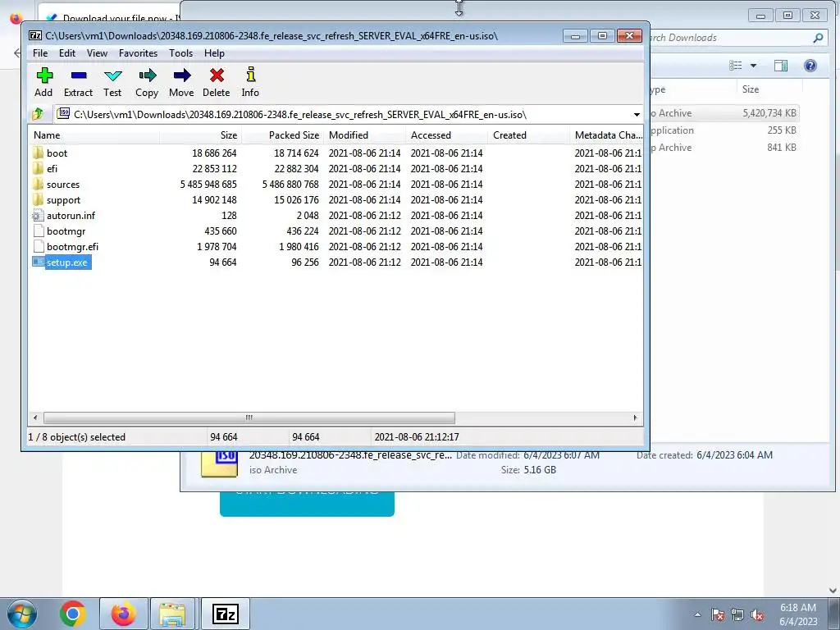Open Explorer help question mark icon
This screenshot has height=630, width=840.
810,66
